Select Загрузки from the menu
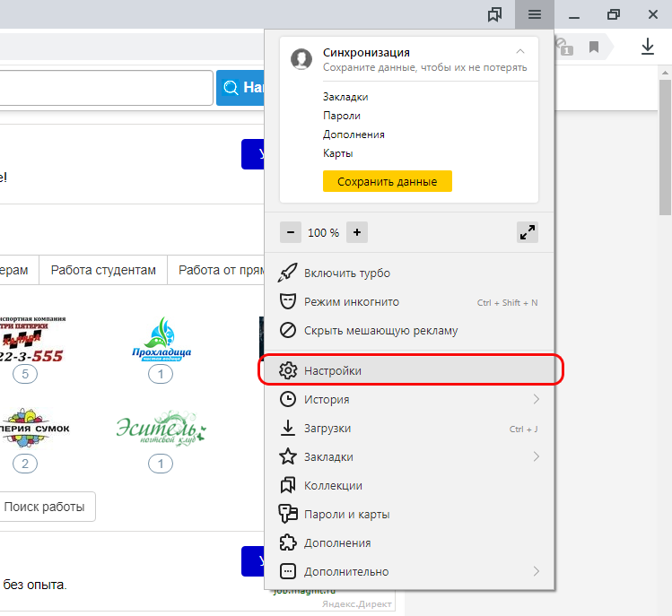 click(327, 428)
